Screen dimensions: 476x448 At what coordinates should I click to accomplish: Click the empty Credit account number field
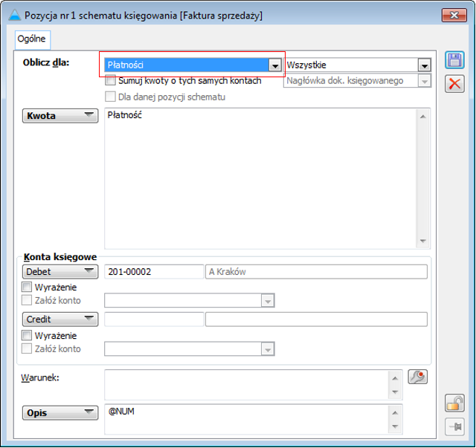154,319
